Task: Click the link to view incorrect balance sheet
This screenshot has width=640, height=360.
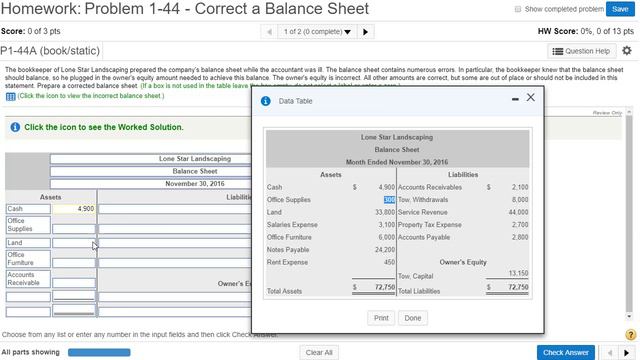Action: click(91, 96)
